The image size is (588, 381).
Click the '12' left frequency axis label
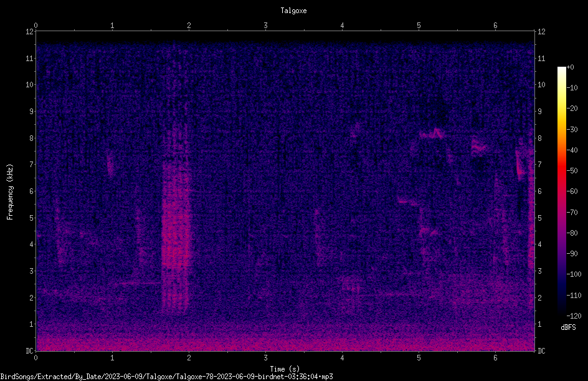coord(30,32)
